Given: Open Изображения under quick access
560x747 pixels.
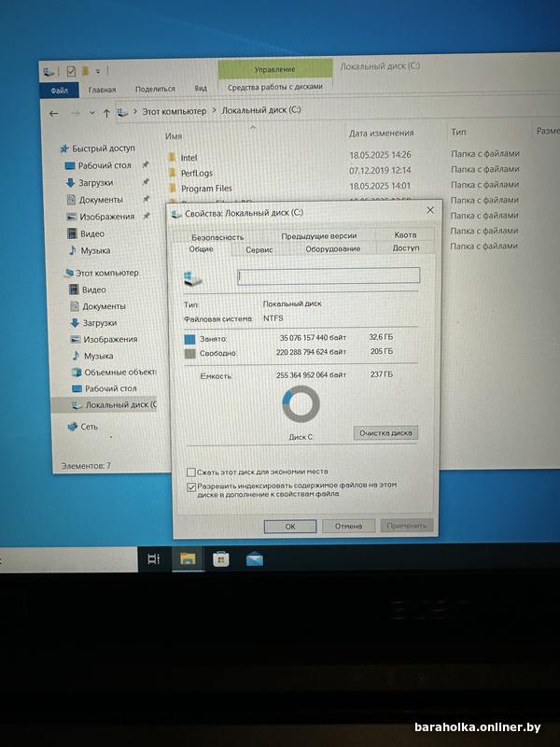Looking at the screenshot, I should click(106, 217).
